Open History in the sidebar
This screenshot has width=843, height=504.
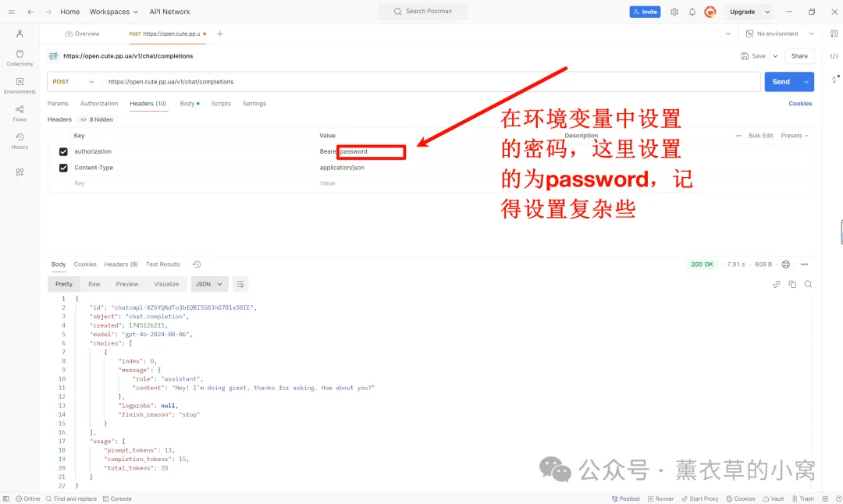tap(20, 141)
